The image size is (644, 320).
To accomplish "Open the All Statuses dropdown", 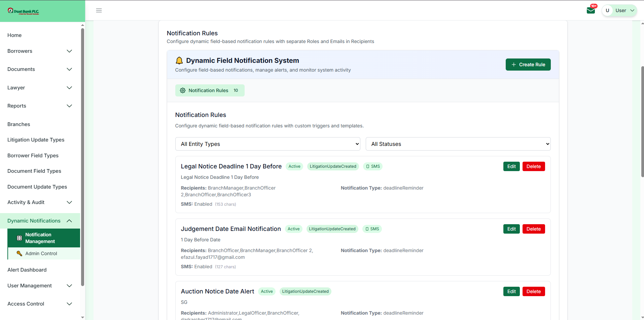I will (x=458, y=144).
